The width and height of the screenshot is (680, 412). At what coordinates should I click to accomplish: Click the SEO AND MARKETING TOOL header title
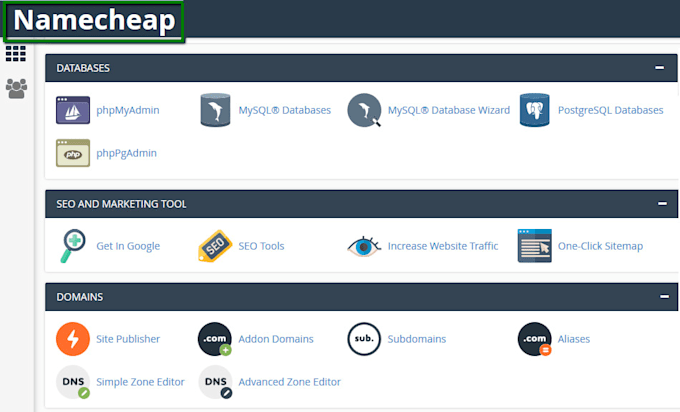pyautogui.click(x=121, y=204)
